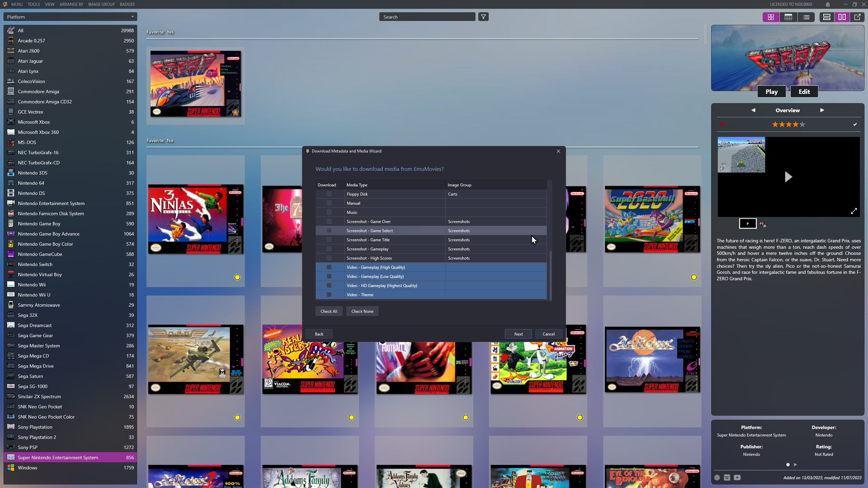The image size is (868, 488).
Task: Switch to box art grid view
Action: point(771,17)
